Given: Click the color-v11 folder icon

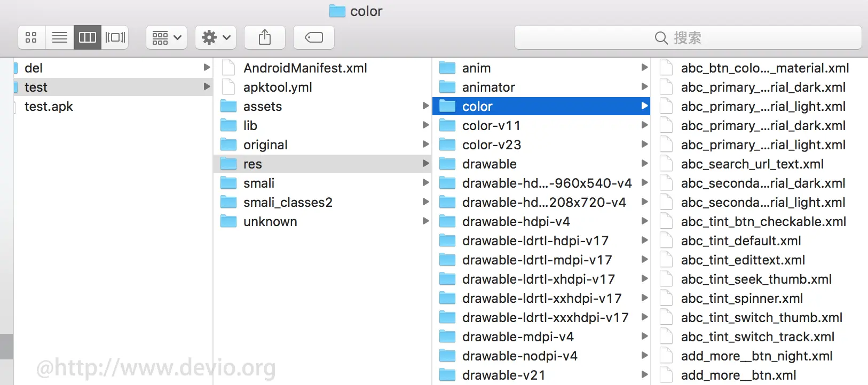Looking at the screenshot, I should (x=447, y=125).
